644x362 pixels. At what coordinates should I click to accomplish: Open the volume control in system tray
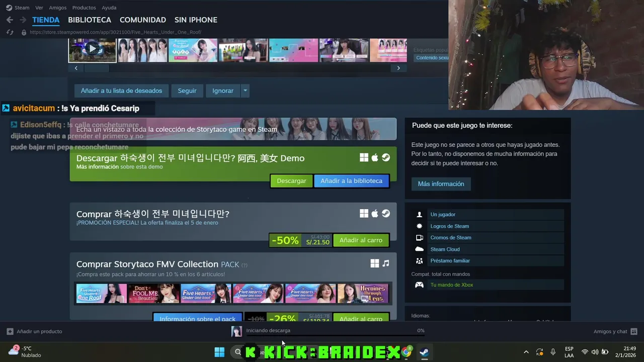point(595,352)
